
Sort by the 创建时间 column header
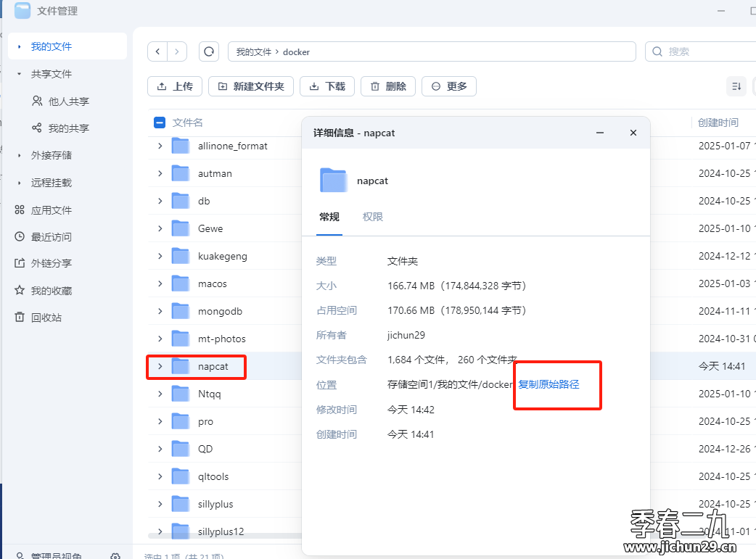coord(718,123)
